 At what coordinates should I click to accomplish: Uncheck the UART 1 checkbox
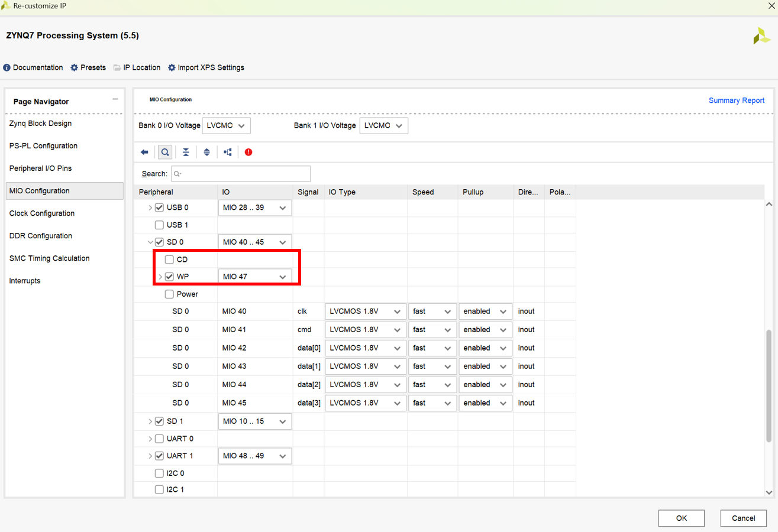coord(159,456)
